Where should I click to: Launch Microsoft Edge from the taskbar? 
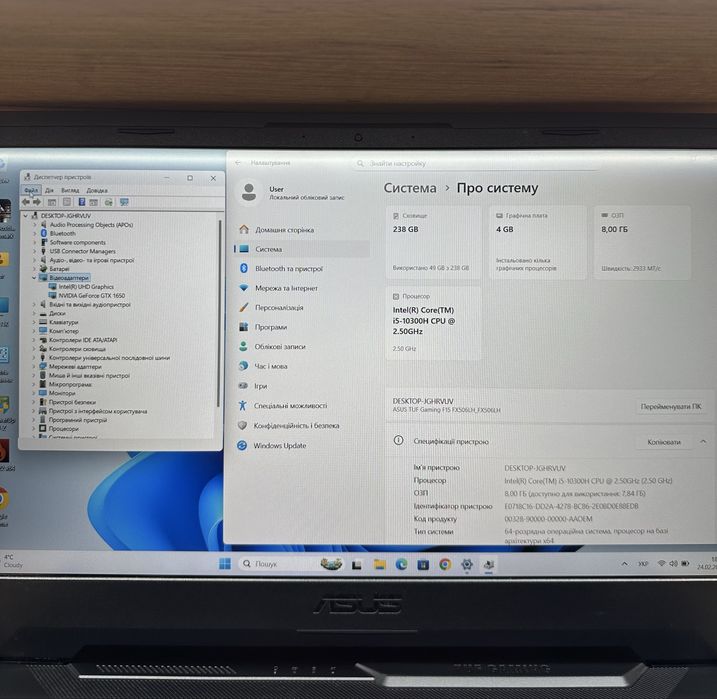(401, 564)
